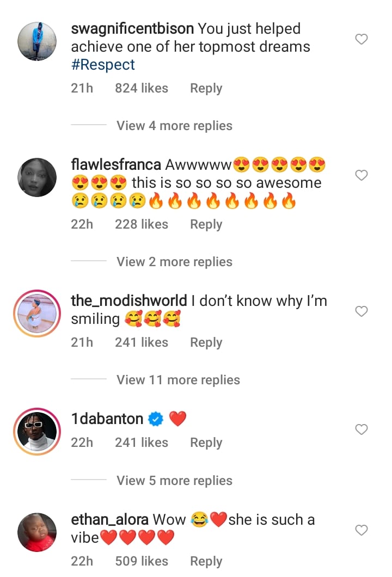This screenshot has width=392, height=577.
Task: View the 824 likes list
Action: [142, 88]
